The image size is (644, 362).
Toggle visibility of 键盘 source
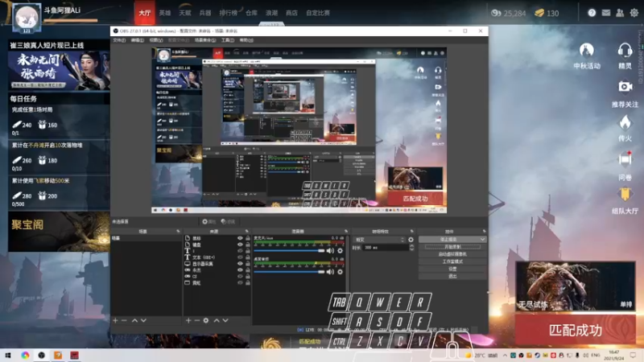(240, 245)
